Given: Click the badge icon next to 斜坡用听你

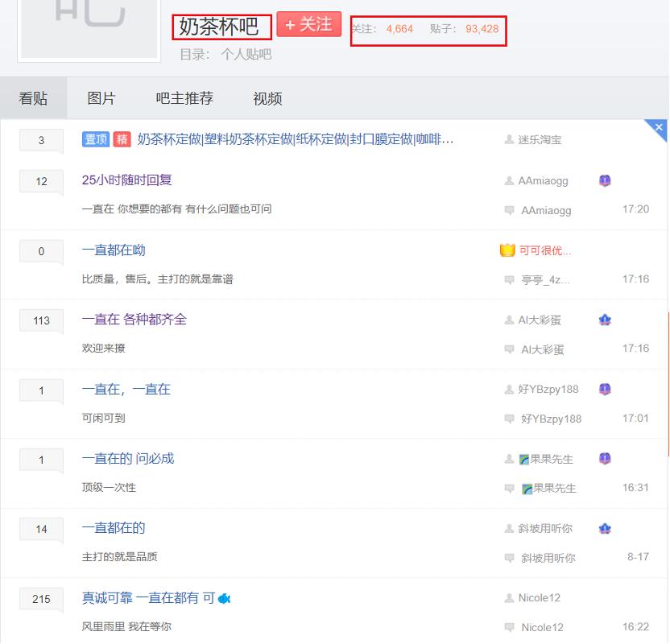Looking at the screenshot, I should click(605, 528).
